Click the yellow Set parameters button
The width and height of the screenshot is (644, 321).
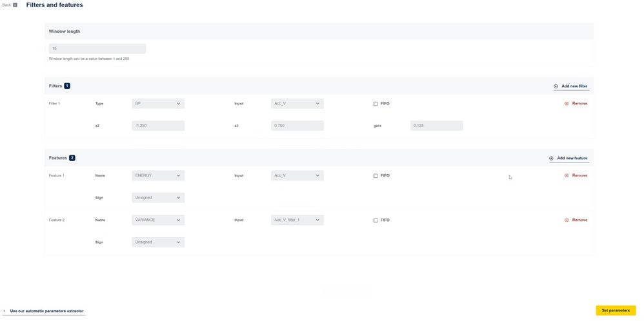(616, 310)
